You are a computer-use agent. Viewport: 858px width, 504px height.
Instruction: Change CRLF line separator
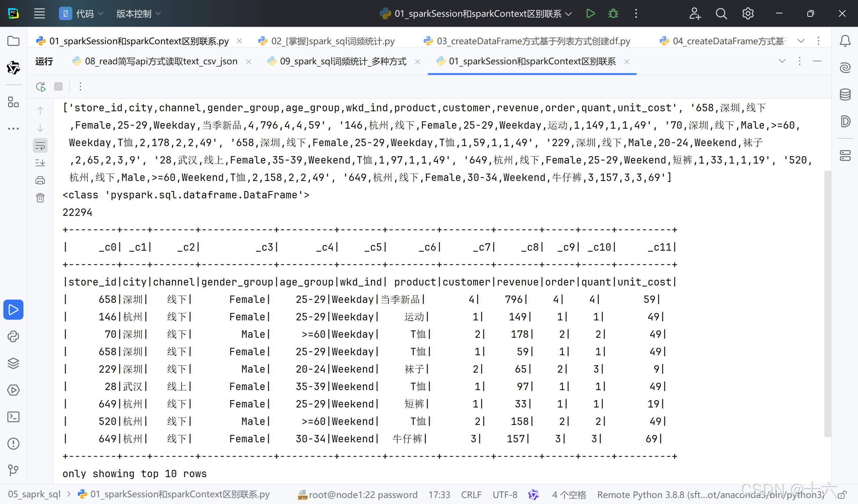(471, 495)
